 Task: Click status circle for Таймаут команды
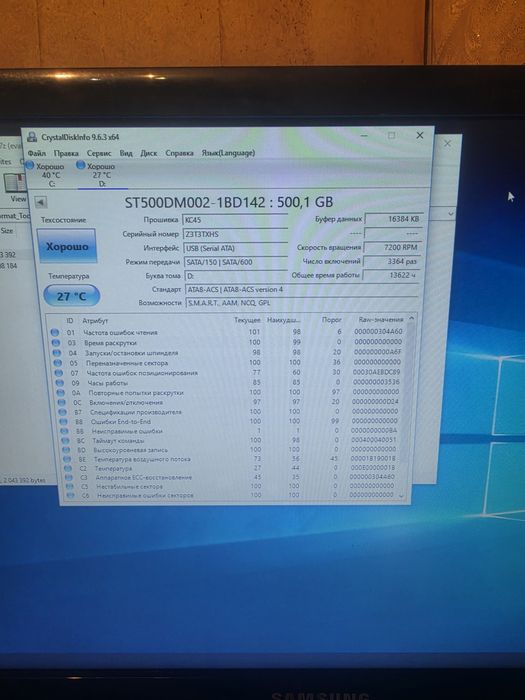tap(65, 441)
